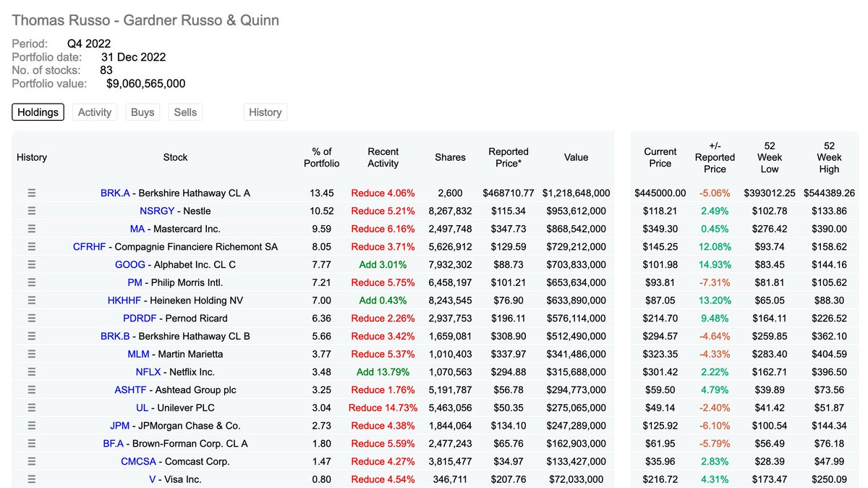Sort by +/- Reported Price column header
This screenshot has height=488, width=868.
(x=715, y=157)
